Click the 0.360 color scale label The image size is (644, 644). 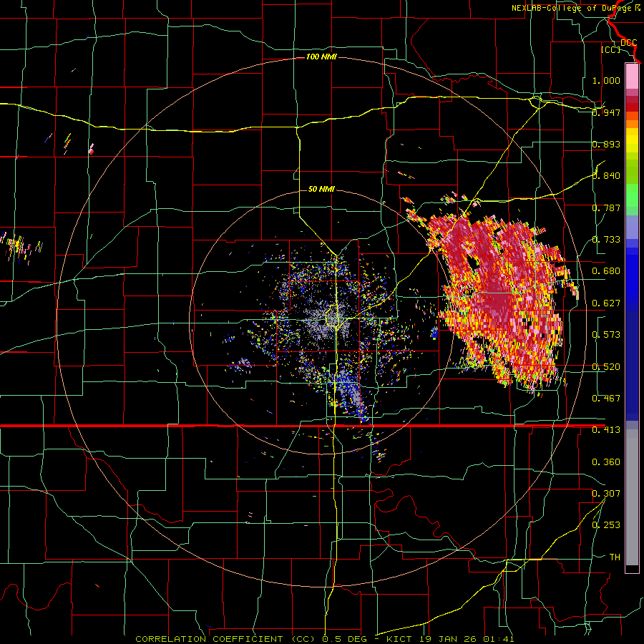pos(606,462)
